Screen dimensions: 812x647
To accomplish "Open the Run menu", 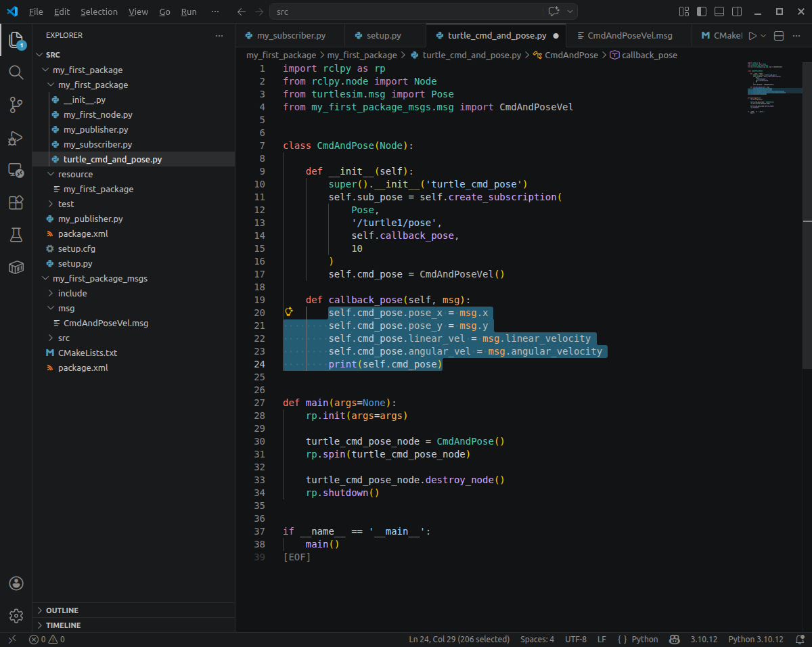I will [189, 12].
